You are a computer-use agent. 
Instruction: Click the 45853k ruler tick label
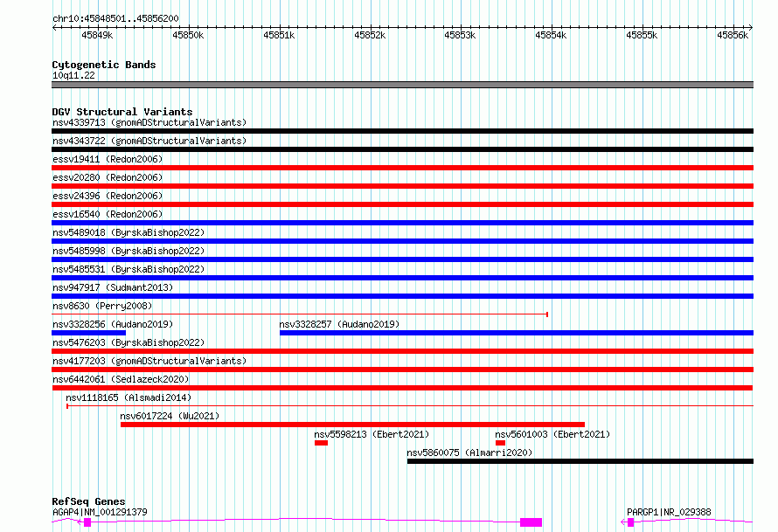tap(460, 35)
